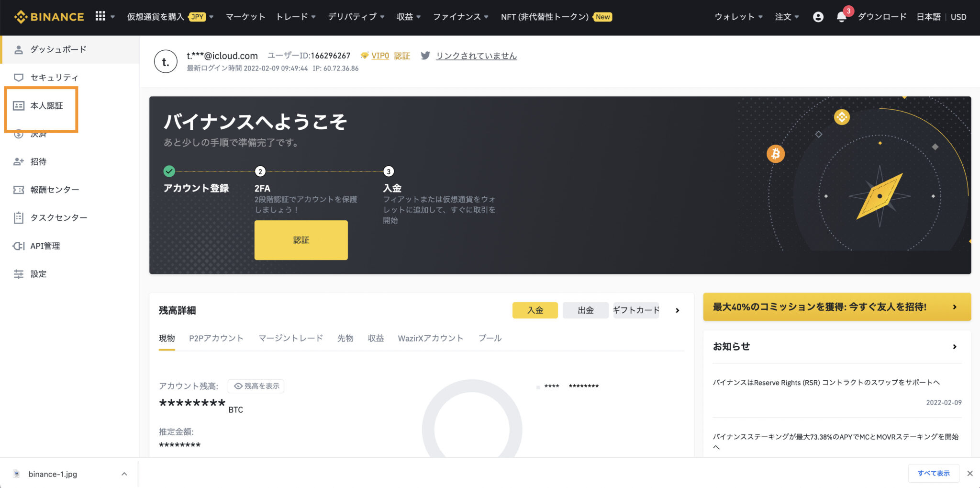Screen dimensions: 980x488
Task: Click the Twitter bird icon
Action: [425, 56]
